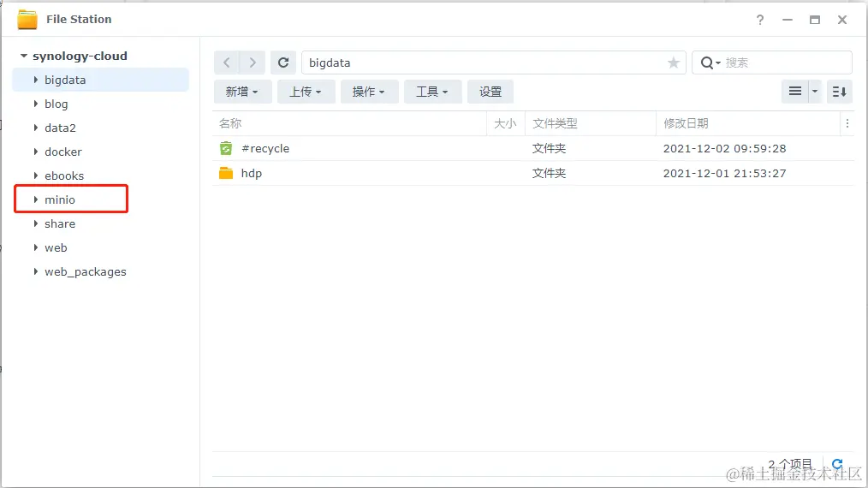Image resolution: width=868 pixels, height=488 pixels.
Task: Sort by the 大小 column header
Action: [505, 123]
